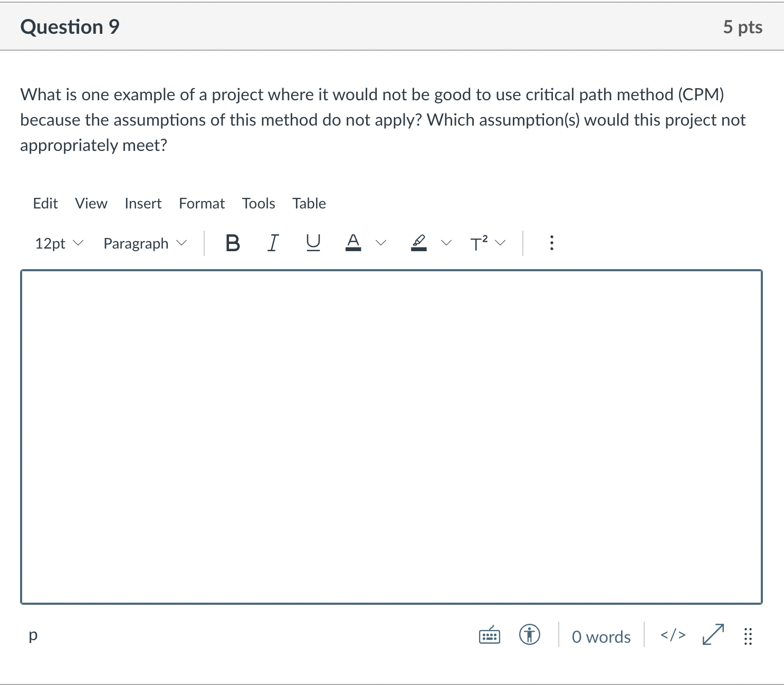Open the Format menu
Image resolution: width=784 pixels, height=685 pixels.
201,203
